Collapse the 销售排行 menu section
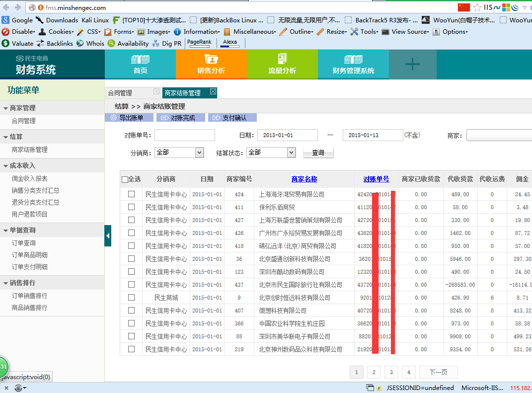The width and height of the screenshot is (532, 393). coord(52,283)
